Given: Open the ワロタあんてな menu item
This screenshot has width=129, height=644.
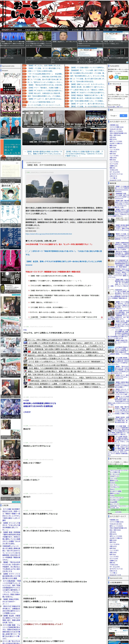Looking at the screenshot, I should pyautogui.click(x=63, y=30).
